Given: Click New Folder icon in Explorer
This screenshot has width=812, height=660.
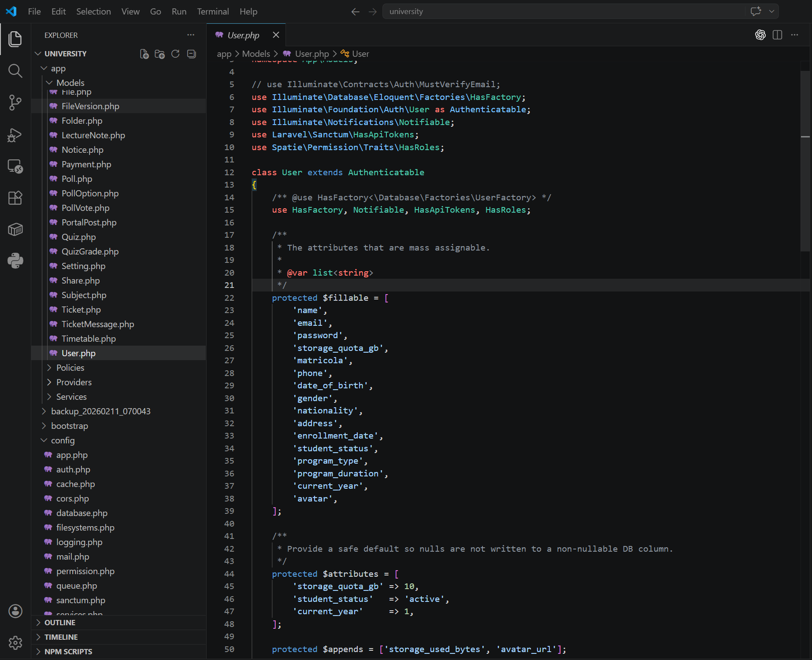Looking at the screenshot, I should click(159, 54).
